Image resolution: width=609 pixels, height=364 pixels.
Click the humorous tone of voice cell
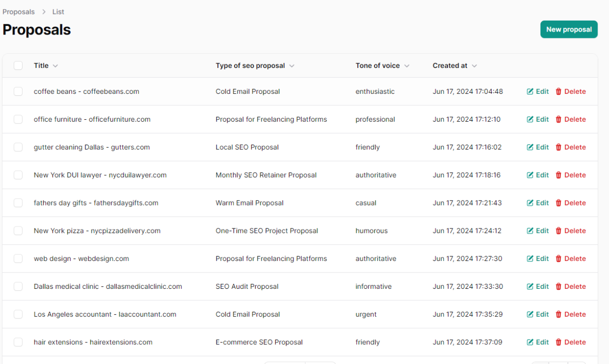click(x=371, y=230)
